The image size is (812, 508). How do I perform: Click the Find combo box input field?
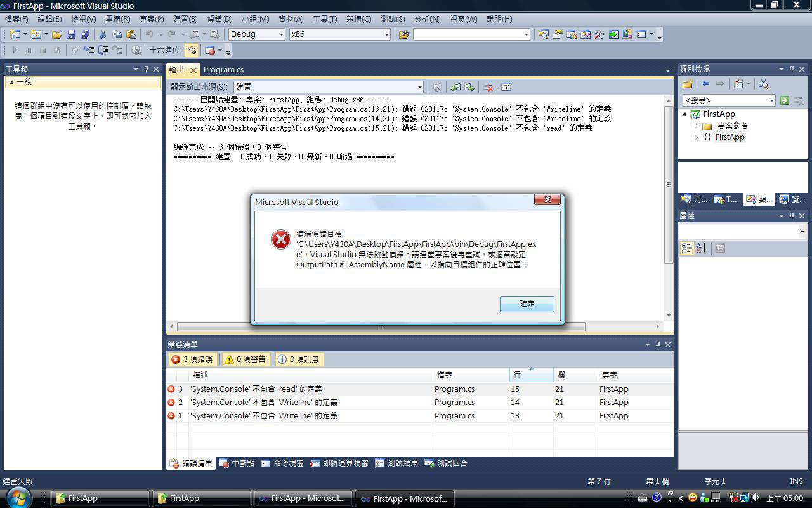pyautogui.click(x=468, y=34)
